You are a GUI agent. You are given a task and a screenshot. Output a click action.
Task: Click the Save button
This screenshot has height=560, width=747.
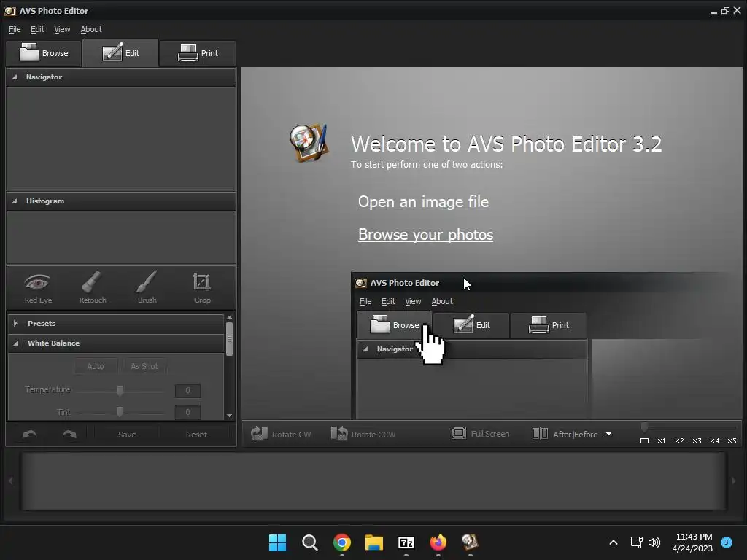point(127,435)
